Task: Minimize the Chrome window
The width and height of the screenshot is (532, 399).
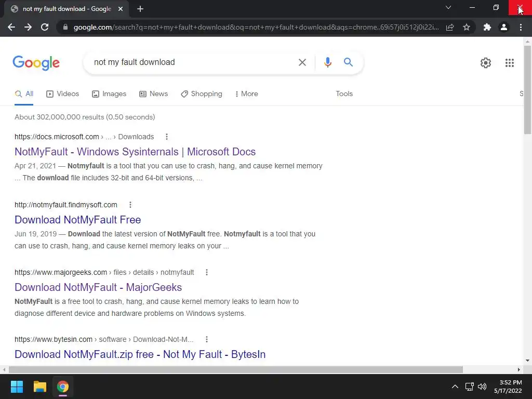Action: 472,7
